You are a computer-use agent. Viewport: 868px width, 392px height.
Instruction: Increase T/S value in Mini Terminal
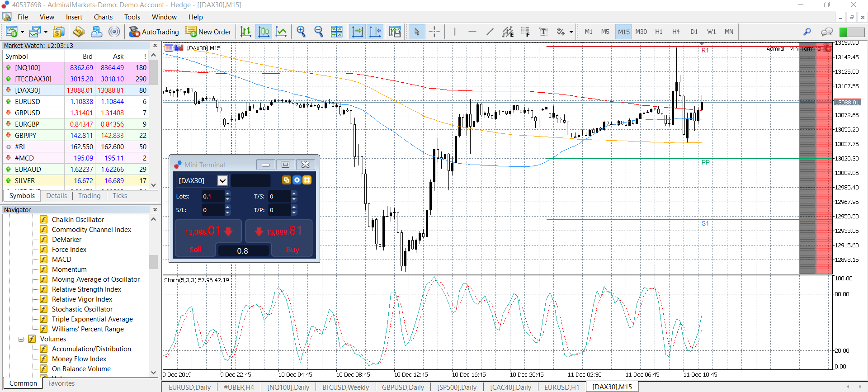coord(294,194)
